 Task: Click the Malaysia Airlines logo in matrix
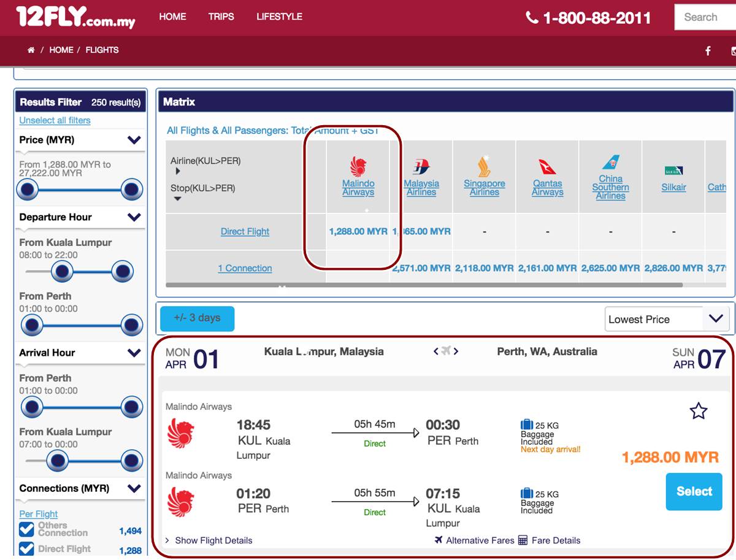coord(421,166)
